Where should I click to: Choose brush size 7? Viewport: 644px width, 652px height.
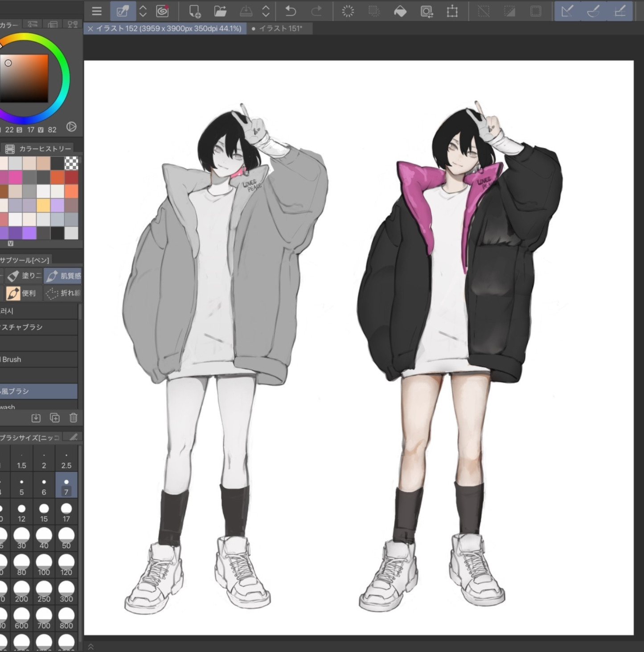click(66, 485)
